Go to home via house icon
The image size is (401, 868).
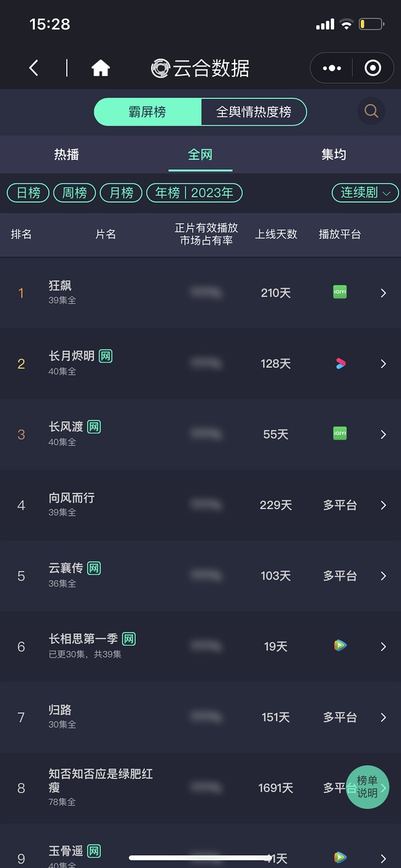pyautogui.click(x=100, y=68)
